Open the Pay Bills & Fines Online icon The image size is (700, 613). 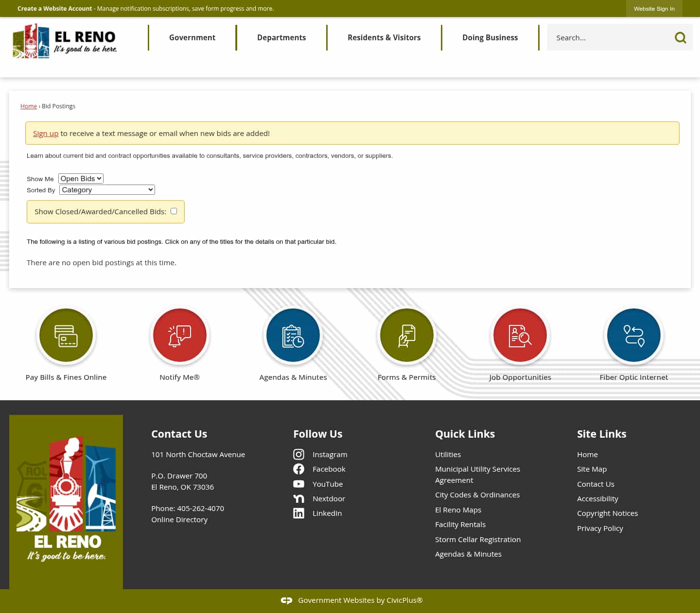(x=66, y=335)
